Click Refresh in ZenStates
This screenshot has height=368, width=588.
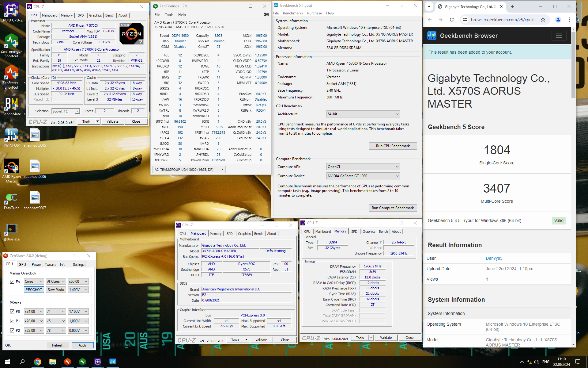[x=58, y=345]
